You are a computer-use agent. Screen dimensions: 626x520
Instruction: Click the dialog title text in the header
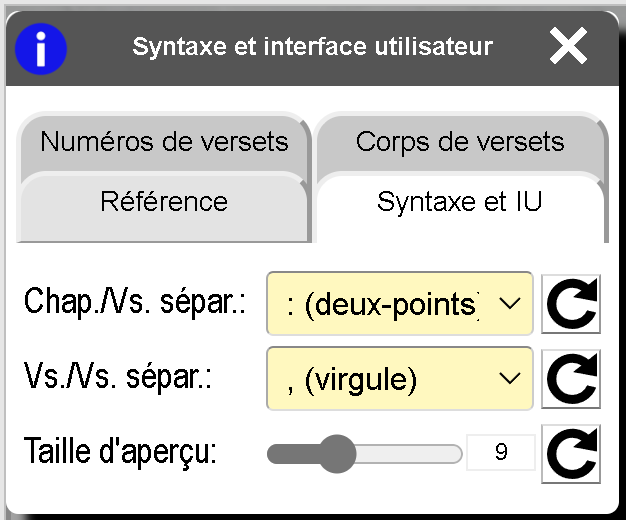coord(313,47)
